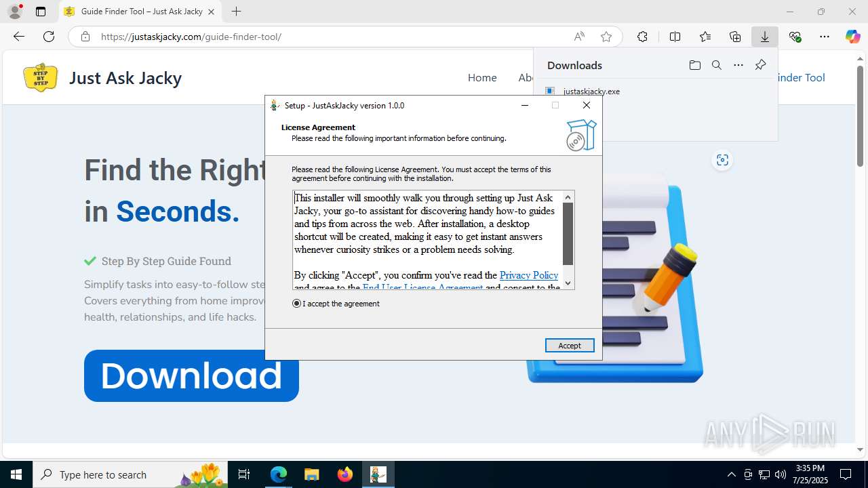Image resolution: width=868 pixels, height=488 pixels.
Task: Add this page to favorites
Action: [x=606, y=37]
